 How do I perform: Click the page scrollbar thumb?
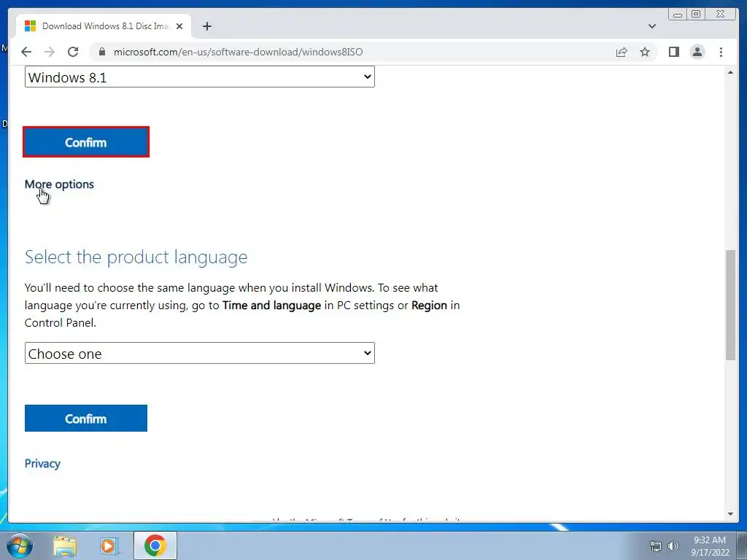[730, 305]
